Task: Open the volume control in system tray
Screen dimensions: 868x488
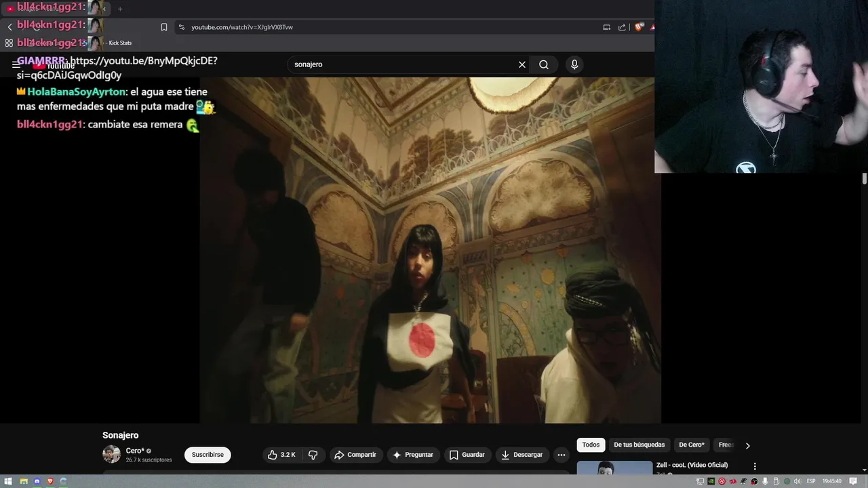Action: coord(798,481)
